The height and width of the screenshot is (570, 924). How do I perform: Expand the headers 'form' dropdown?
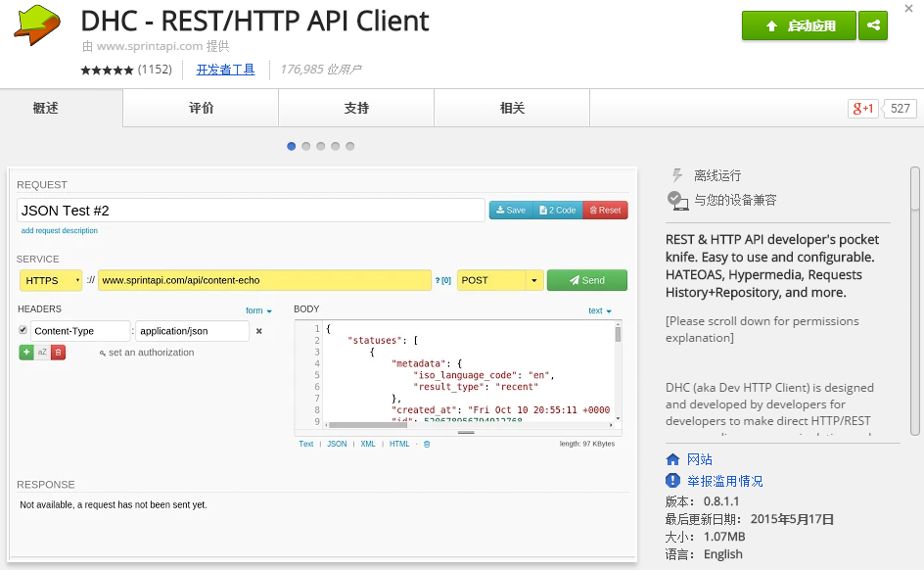258,310
